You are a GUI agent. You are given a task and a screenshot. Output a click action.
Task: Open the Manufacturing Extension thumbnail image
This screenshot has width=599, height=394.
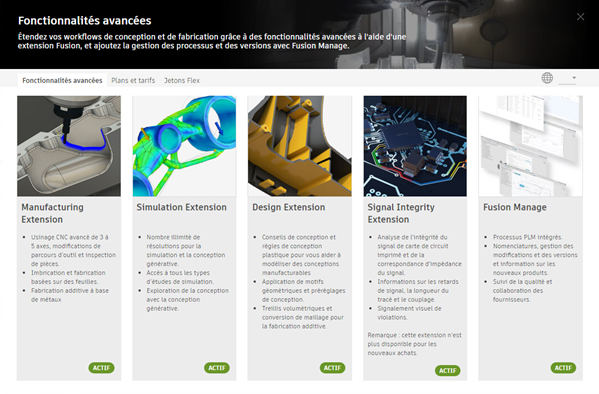(69, 146)
